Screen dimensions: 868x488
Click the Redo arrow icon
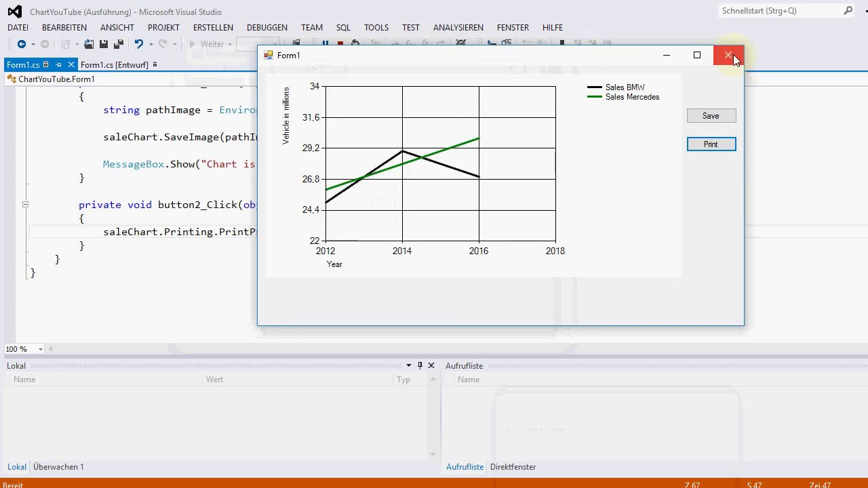(x=163, y=44)
